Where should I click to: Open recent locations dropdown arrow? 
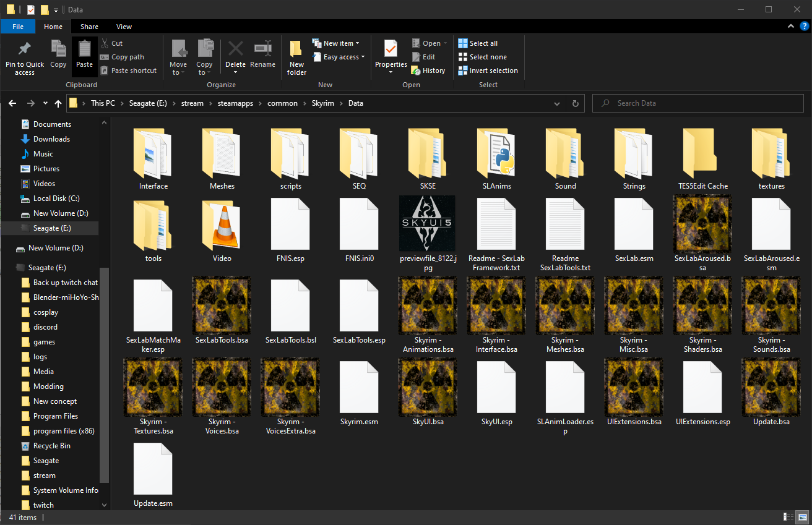(45, 103)
